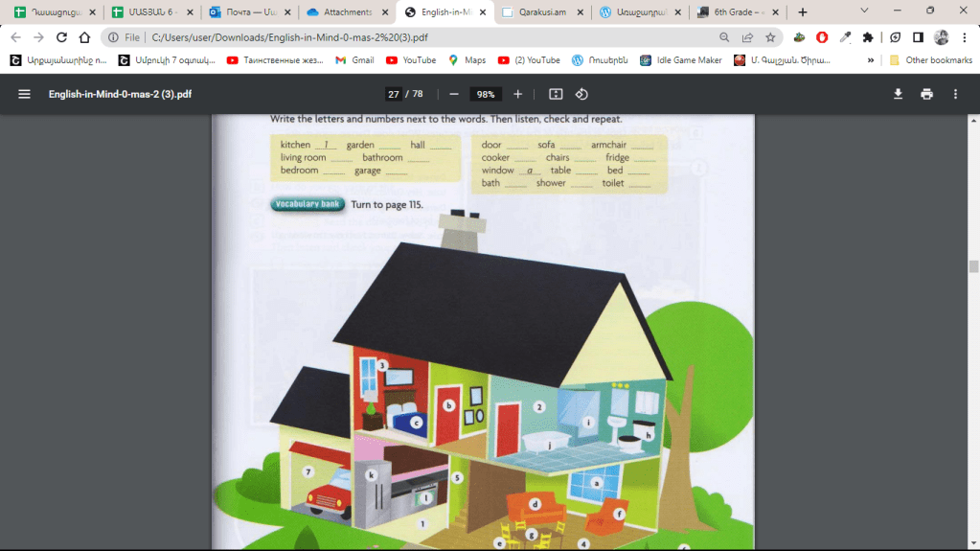Open the PDF sidebar menu
980x551 pixels.
click(x=24, y=94)
